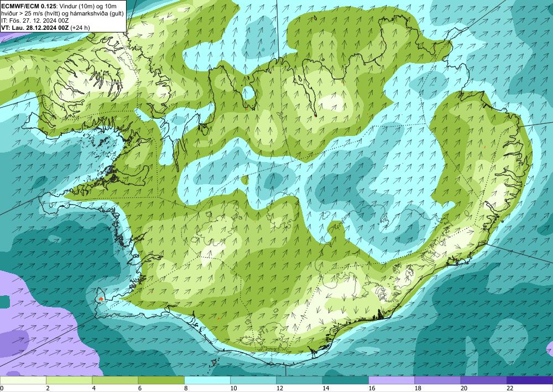Screen dimensions: 553x392
Task: Click the '(+24 h)' forecast offset text
Action: click(x=80, y=28)
